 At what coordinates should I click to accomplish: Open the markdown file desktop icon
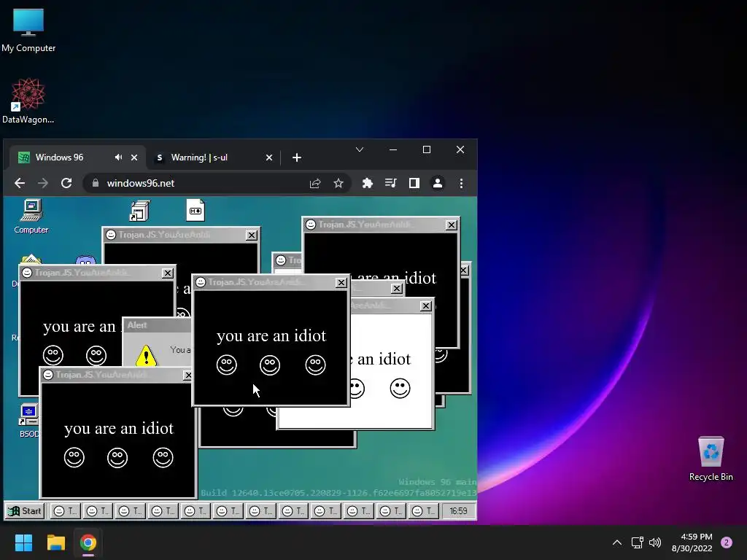[196, 210]
